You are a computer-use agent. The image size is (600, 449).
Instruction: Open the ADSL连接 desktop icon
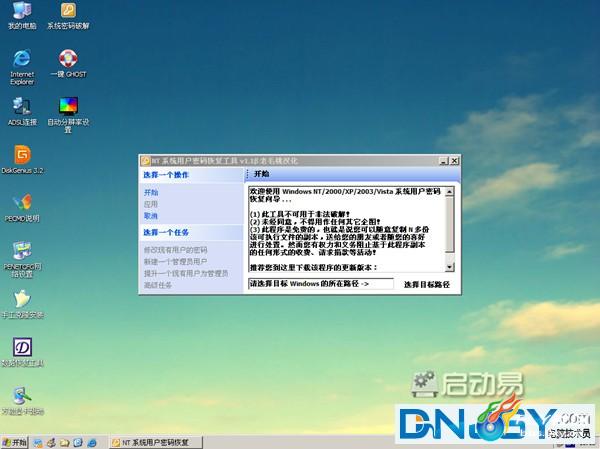(22, 111)
